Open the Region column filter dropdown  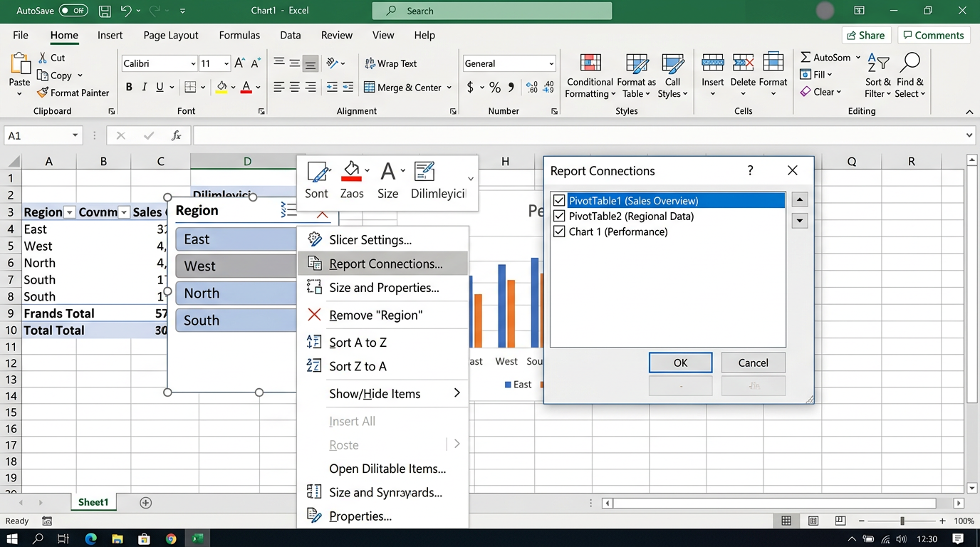click(70, 212)
